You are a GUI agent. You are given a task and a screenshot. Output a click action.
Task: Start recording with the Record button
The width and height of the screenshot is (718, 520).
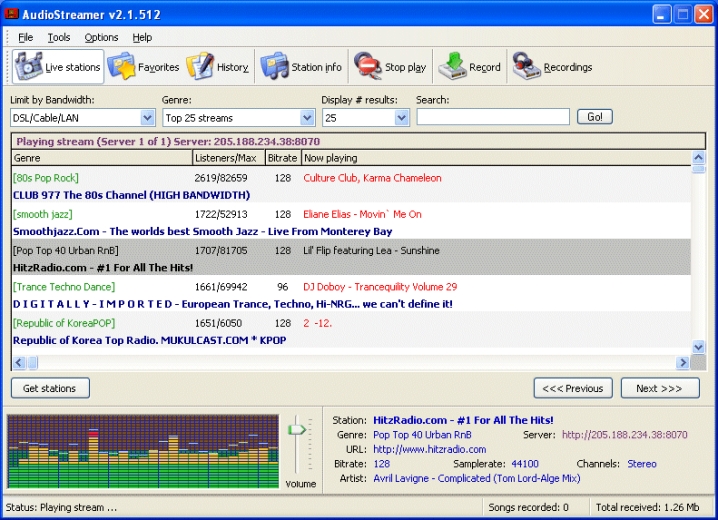tap(470, 67)
